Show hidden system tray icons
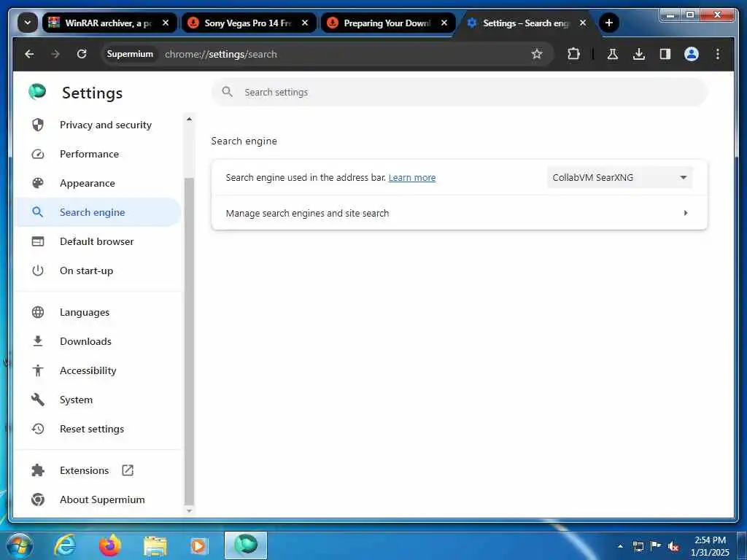Screen dimensions: 747x560 coord(620,546)
